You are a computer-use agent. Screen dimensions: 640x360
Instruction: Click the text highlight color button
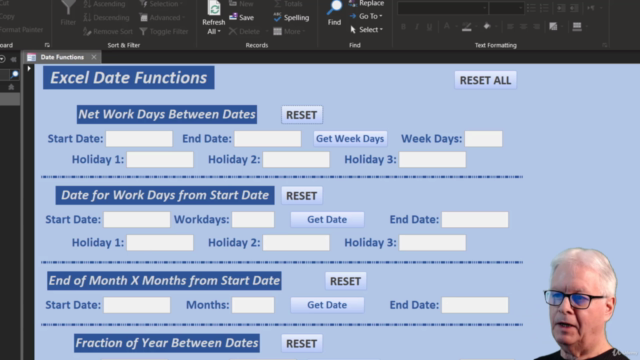coord(467,27)
